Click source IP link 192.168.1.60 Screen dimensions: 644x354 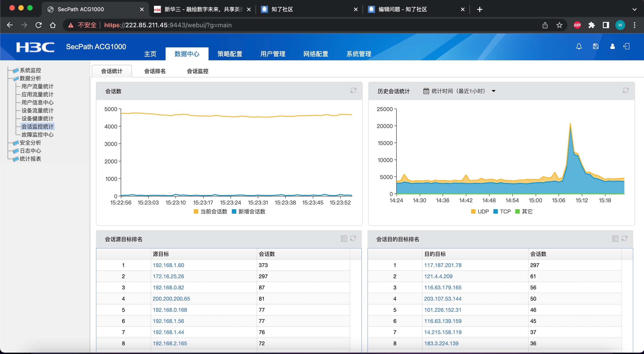click(168, 265)
